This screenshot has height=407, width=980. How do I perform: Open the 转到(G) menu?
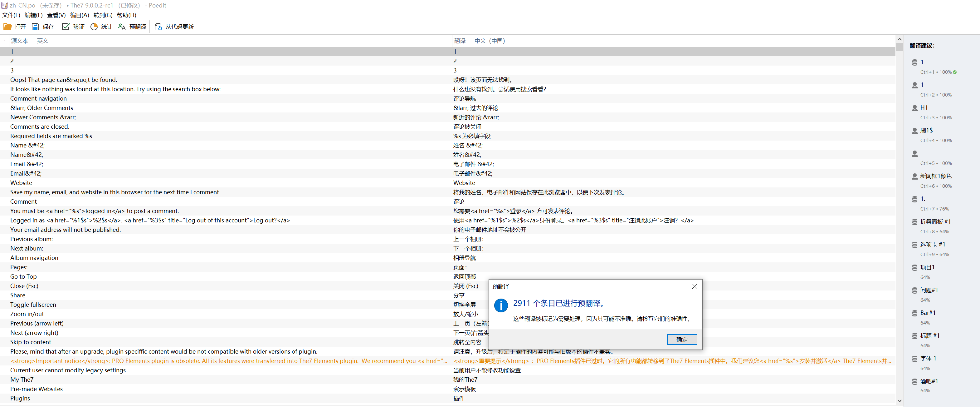coord(103,15)
